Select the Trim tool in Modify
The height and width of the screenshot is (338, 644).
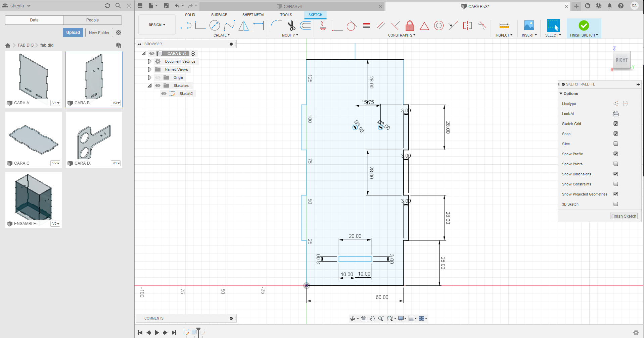291,25
